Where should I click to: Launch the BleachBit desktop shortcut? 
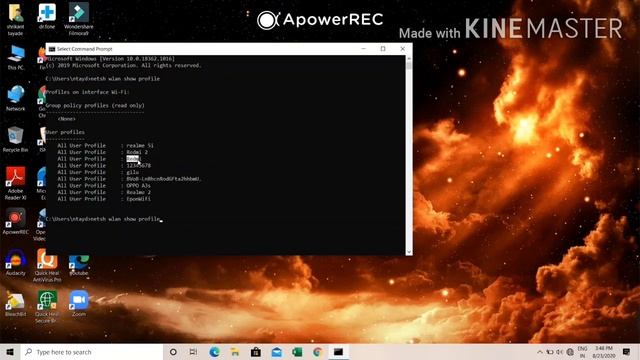point(16,304)
